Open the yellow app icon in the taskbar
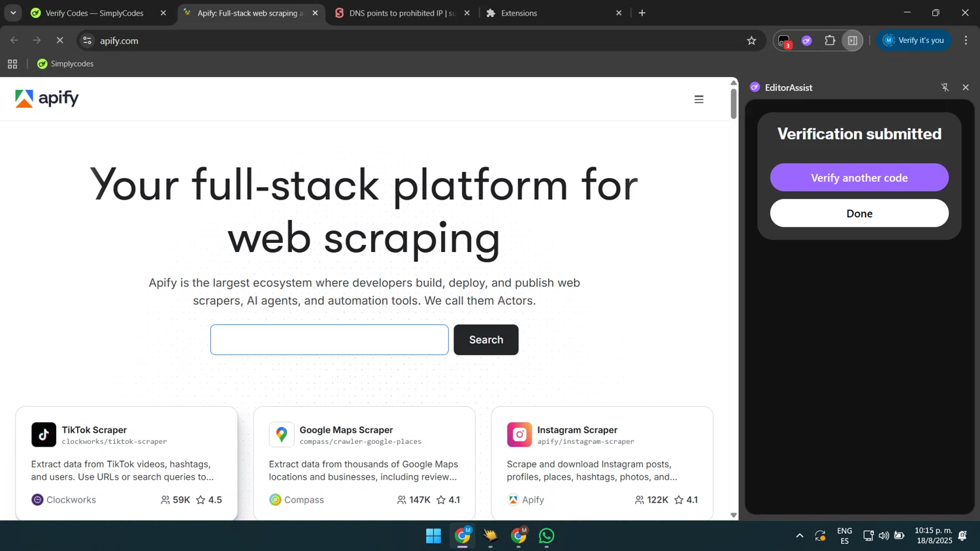 pyautogui.click(x=490, y=536)
